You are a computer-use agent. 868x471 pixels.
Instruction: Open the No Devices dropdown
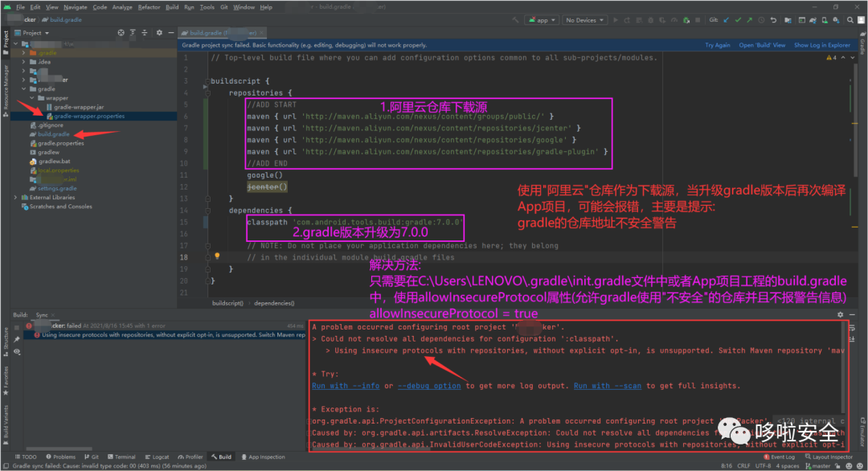pyautogui.click(x=584, y=20)
